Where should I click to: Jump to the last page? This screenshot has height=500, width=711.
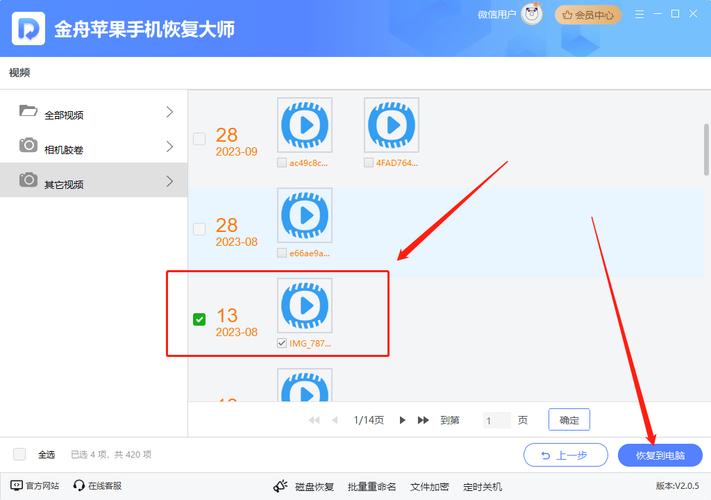pyautogui.click(x=423, y=420)
